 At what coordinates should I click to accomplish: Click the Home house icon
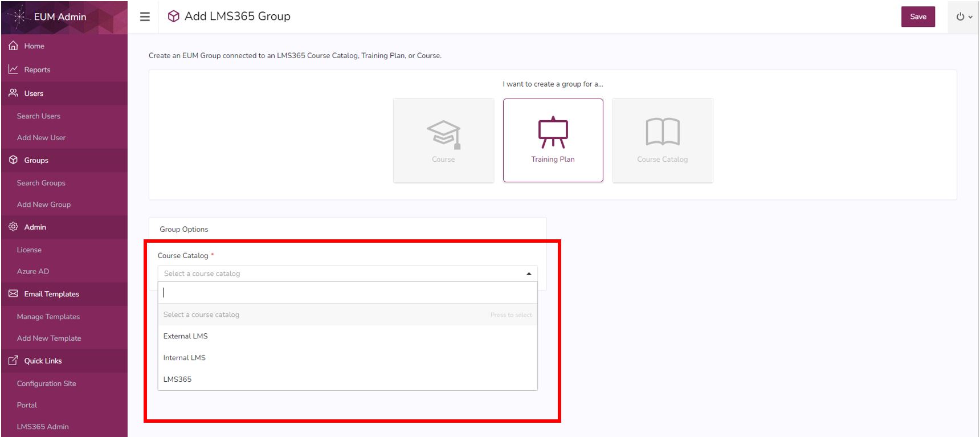tap(13, 46)
